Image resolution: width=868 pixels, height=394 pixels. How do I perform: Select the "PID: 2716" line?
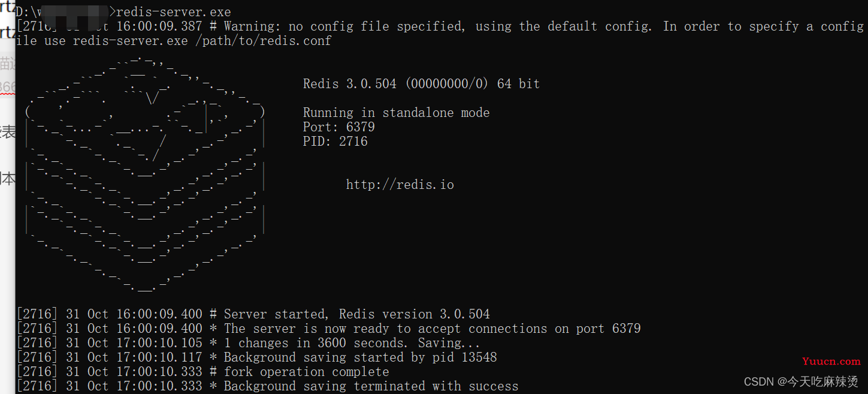335,142
